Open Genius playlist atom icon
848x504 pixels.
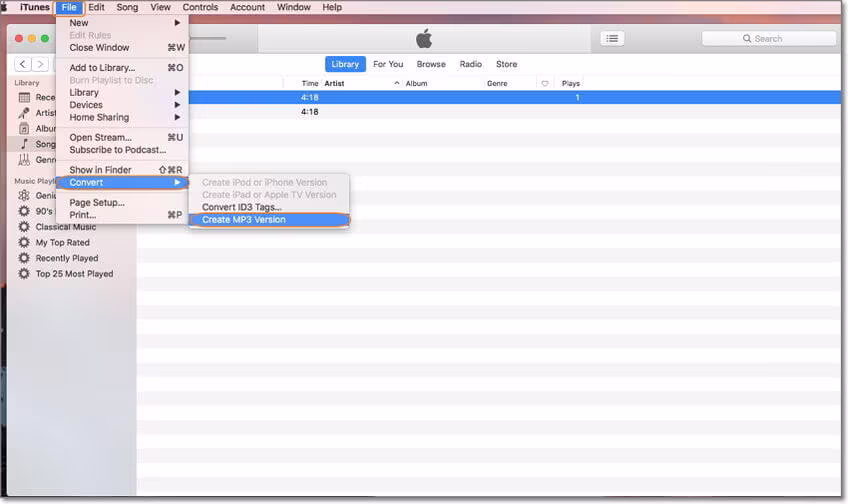pos(24,195)
